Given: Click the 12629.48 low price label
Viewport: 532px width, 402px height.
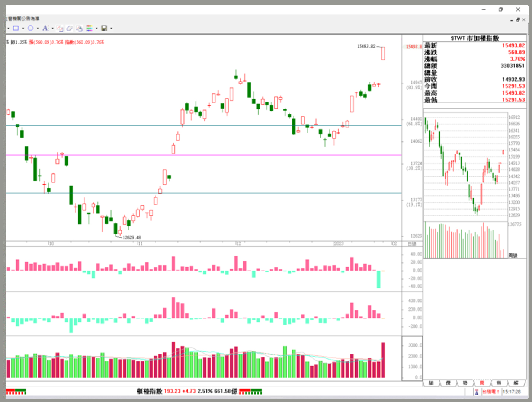Looking at the screenshot, I should [x=132, y=237].
